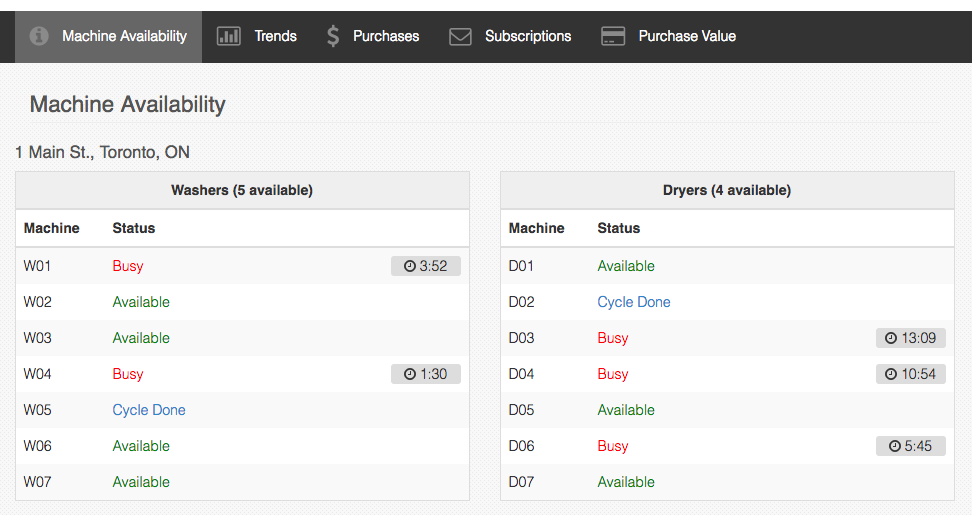Click the clock icon on washer W01 timer
Viewport: 972px width, 515px height.
coord(409,266)
